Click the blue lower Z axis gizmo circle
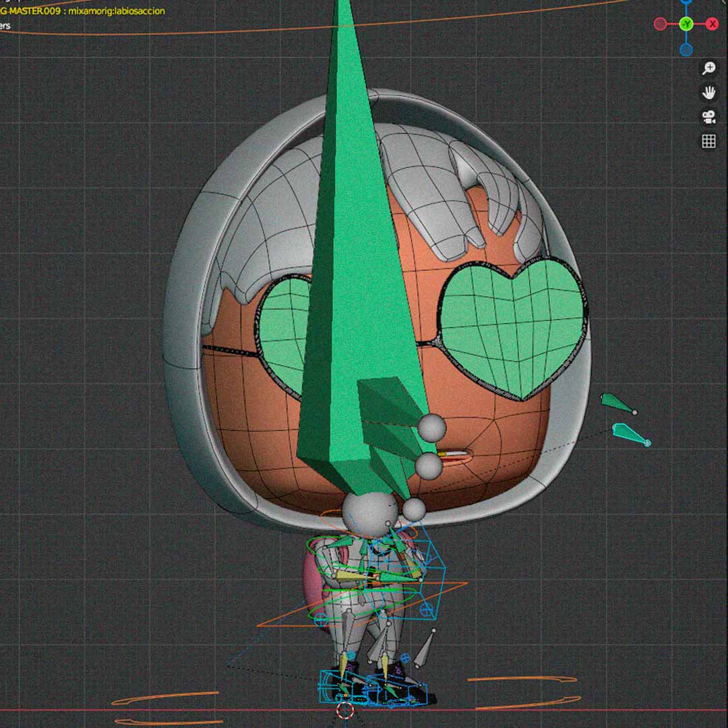 pos(686,49)
